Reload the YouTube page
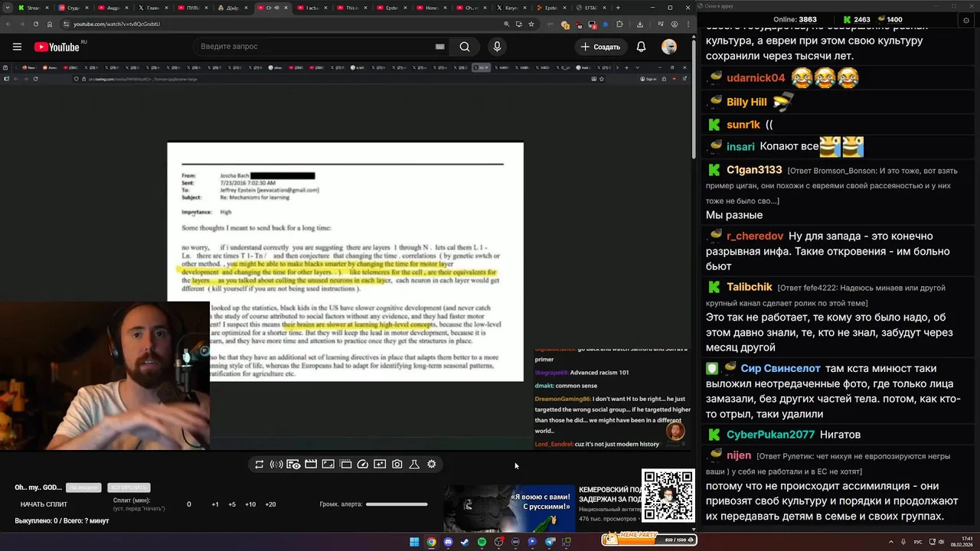The width and height of the screenshot is (980, 551). [x=36, y=24]
